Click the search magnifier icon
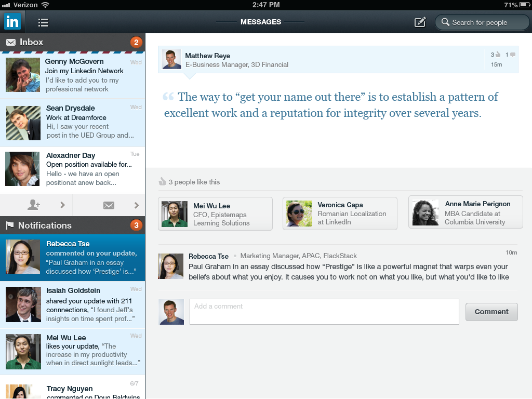Image resolution: width=532 pixels, height=399 pixels. click(445, 22)
